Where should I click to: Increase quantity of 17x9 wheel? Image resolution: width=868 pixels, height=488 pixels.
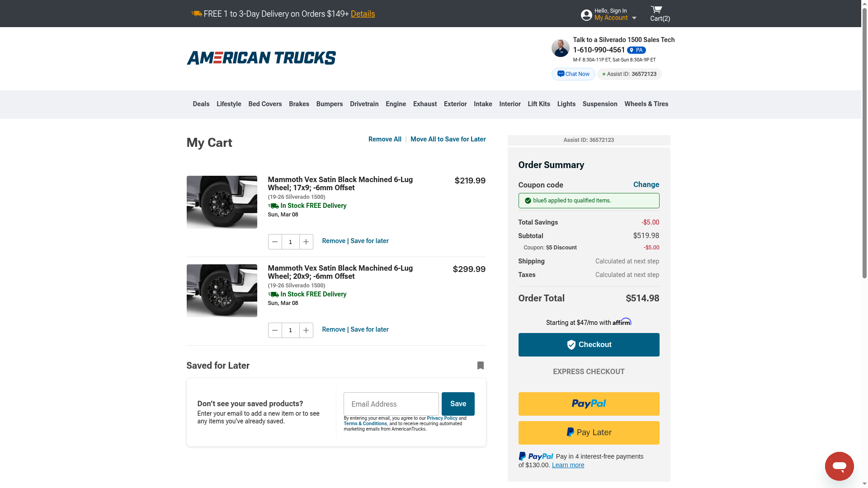306,242
